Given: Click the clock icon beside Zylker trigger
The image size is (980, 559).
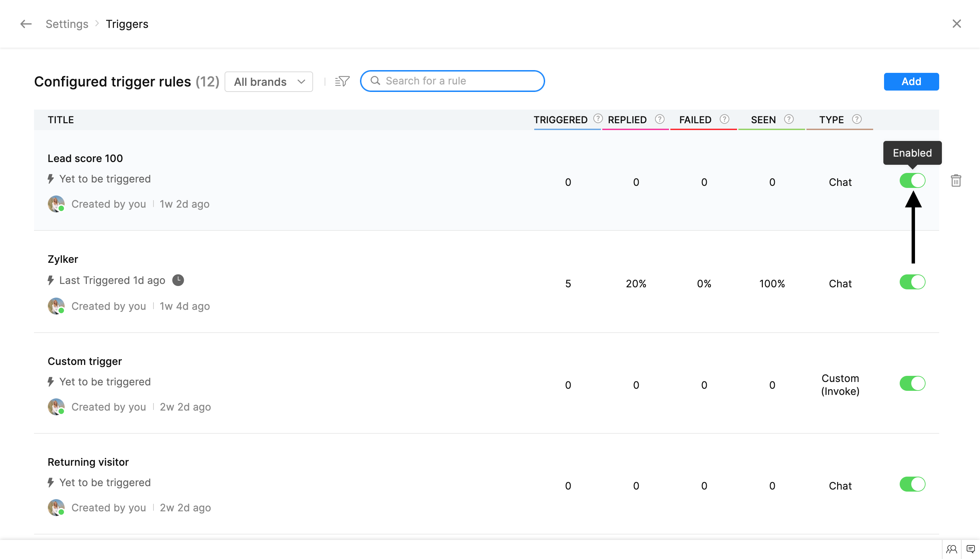Looking at the screenshot, I should (x=178, y=280).
